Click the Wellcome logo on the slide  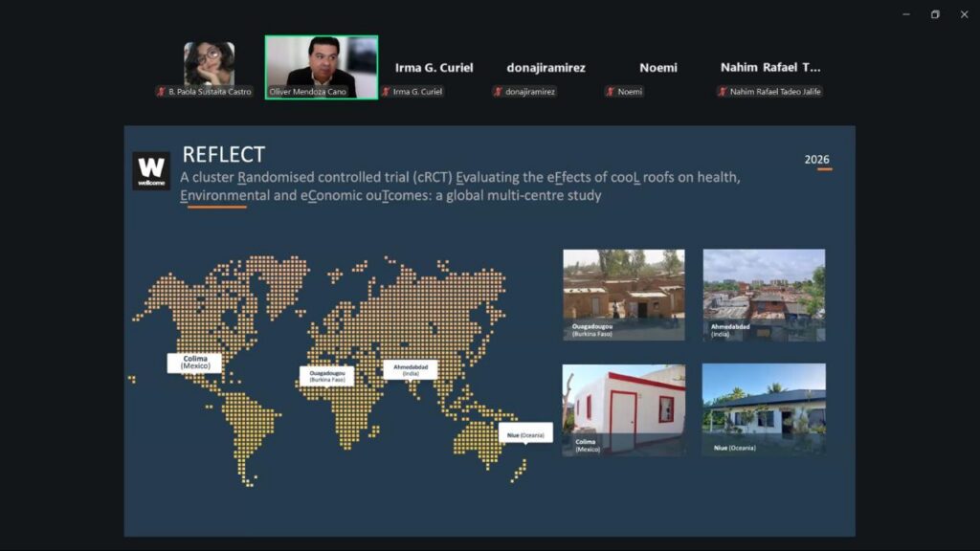click(x=151, y=170)
